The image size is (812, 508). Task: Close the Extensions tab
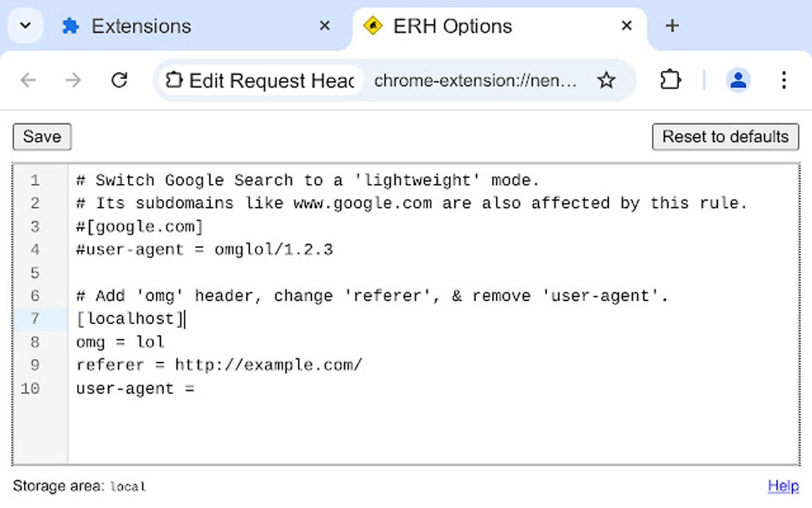[325, 25]
